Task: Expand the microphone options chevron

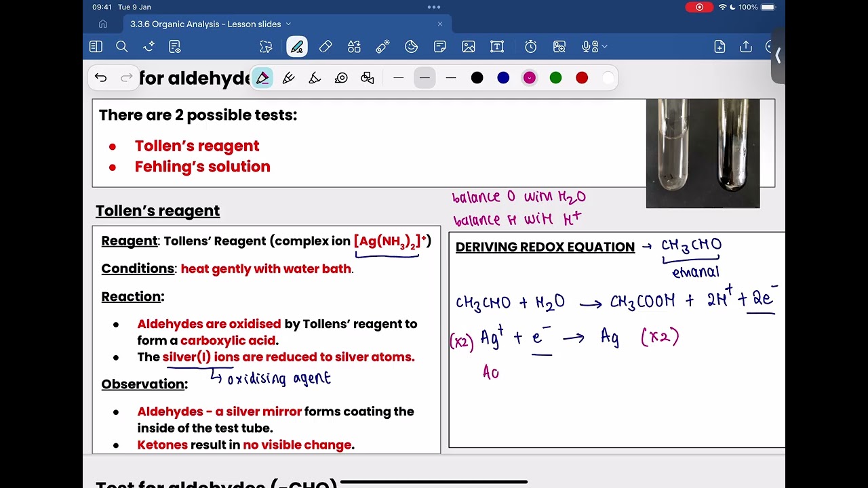Action: pos(604,47)
